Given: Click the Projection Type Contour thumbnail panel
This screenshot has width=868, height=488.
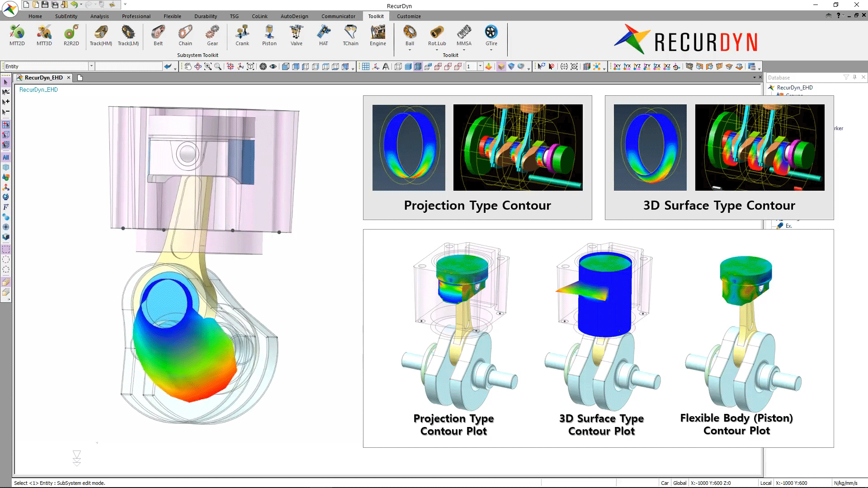Looking at the screenshot, I should 477,158.
